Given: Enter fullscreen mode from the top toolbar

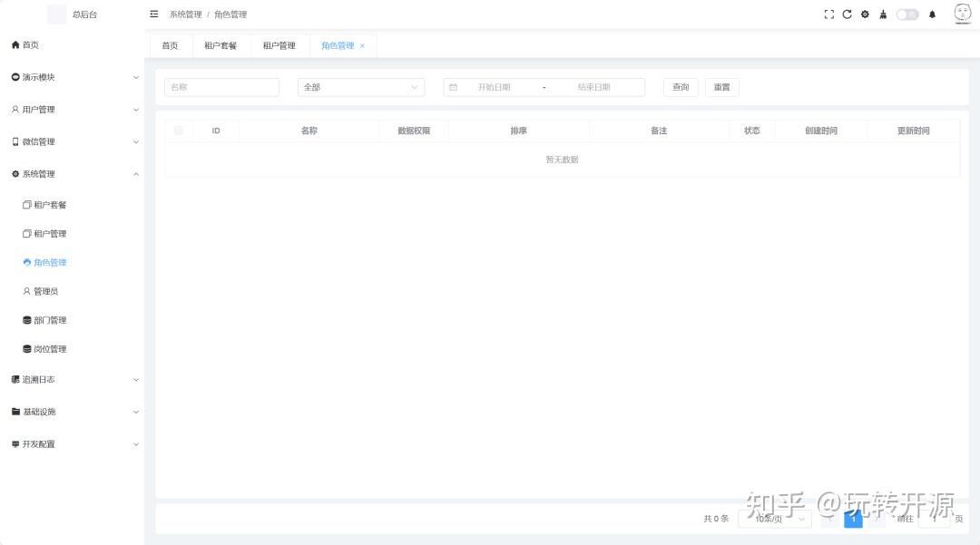Looking at the screenshot, I should 828,14.
